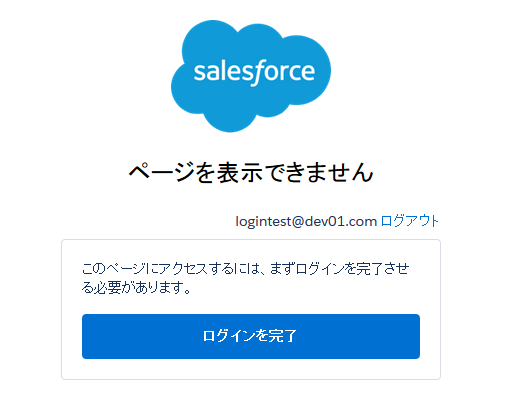Click できません at the end of the heading
Viewport: 528px width, 403px height.
tap(319, 172)
